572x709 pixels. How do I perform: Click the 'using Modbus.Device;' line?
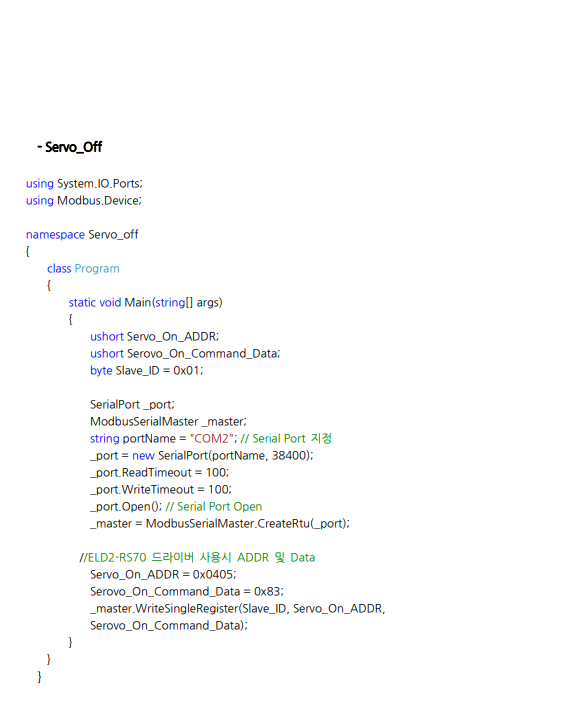(84, 200)
